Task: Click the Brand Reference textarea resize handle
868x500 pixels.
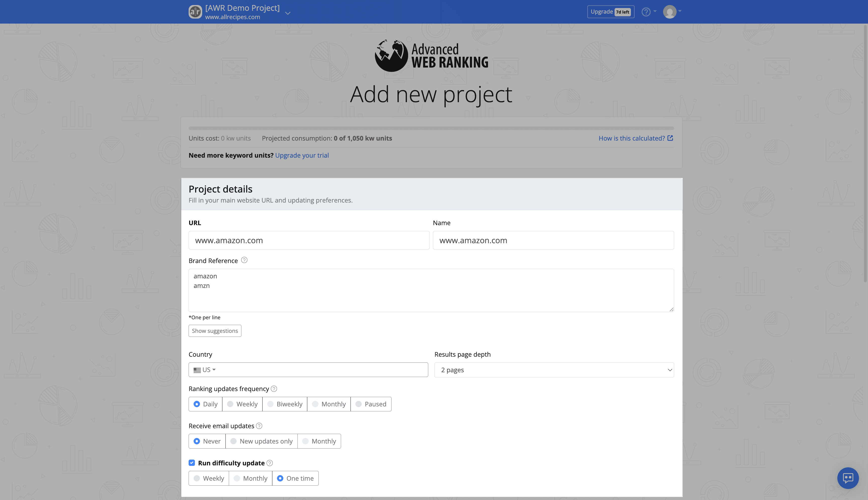Action: pos(671,309)
